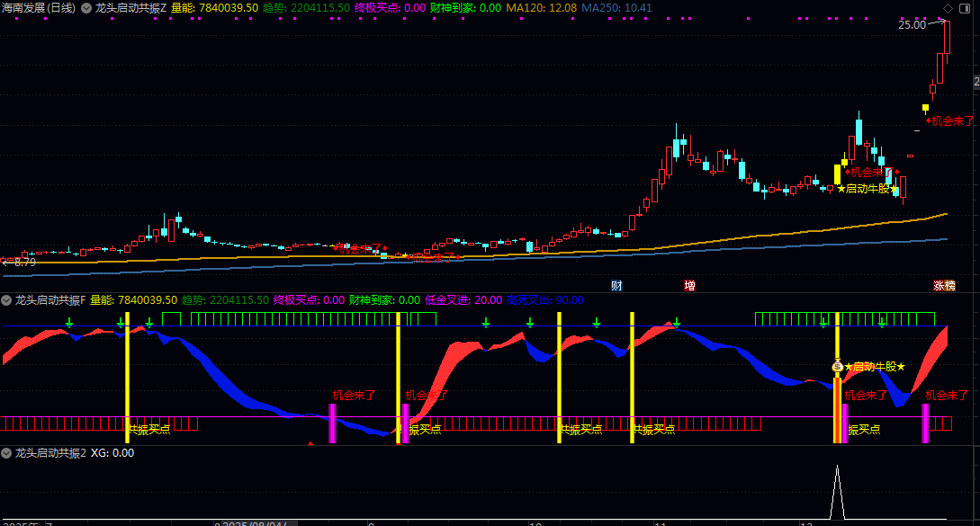980x526 pixels.
Task: Click the MA120 value label
Action: pos(541,7)
